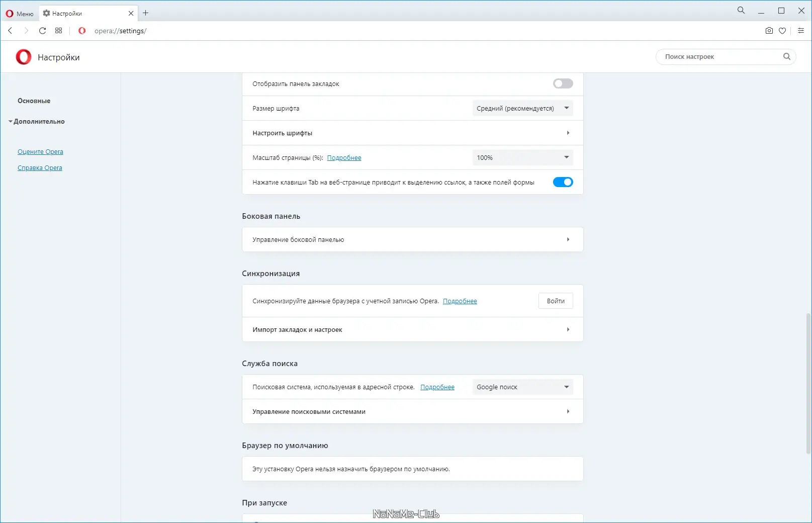Click the tab search magnifier icon
Screen dimensions: 812x523
[741, 10]
